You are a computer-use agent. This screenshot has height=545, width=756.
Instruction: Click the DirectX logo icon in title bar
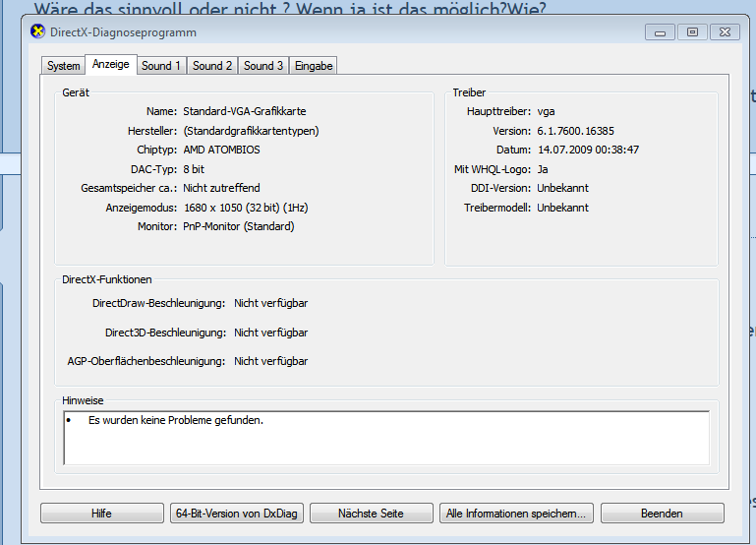point(37,31)
